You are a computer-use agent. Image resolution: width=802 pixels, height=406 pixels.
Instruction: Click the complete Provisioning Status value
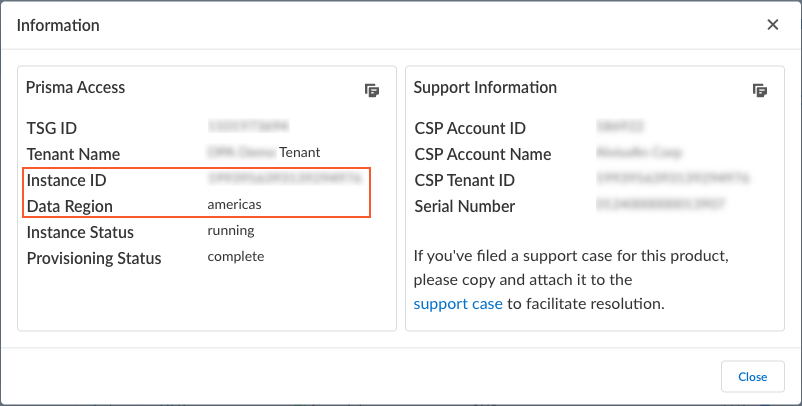click(236, 257)
